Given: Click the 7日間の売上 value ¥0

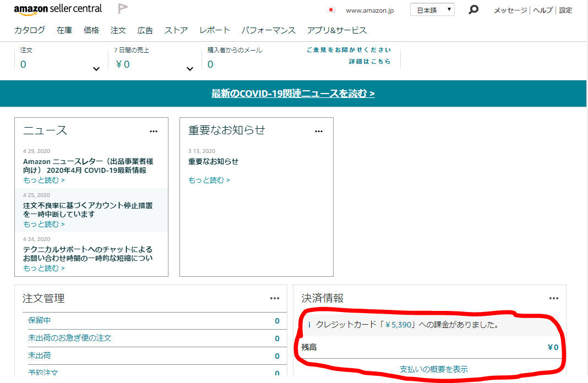Looking at the screenshot, I should 123,64.
